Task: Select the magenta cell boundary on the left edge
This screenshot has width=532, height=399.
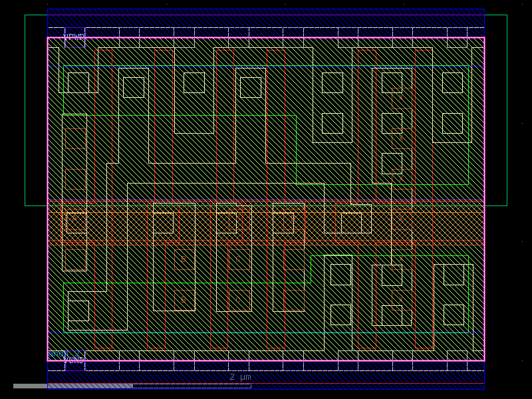Action: click(x=47, y=199)
